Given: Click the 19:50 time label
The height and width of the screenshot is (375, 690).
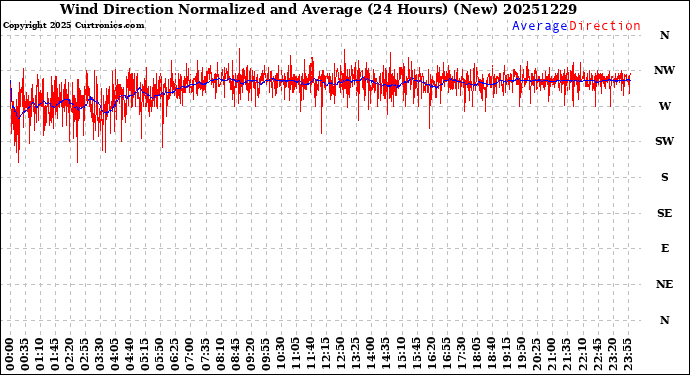Looking at the screenshot, I should (x=522, y=354).
